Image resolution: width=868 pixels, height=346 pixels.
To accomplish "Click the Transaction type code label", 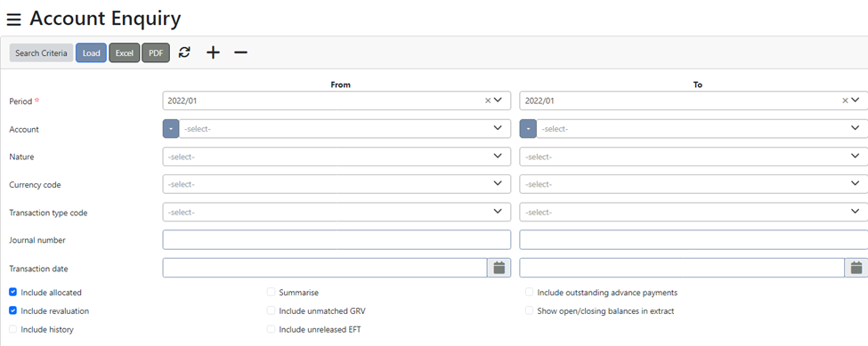I will (x=48, y=213).
